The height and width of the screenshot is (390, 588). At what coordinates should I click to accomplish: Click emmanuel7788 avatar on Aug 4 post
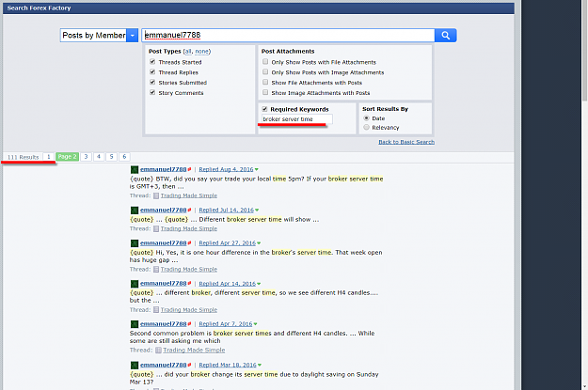tap(135, 170)
